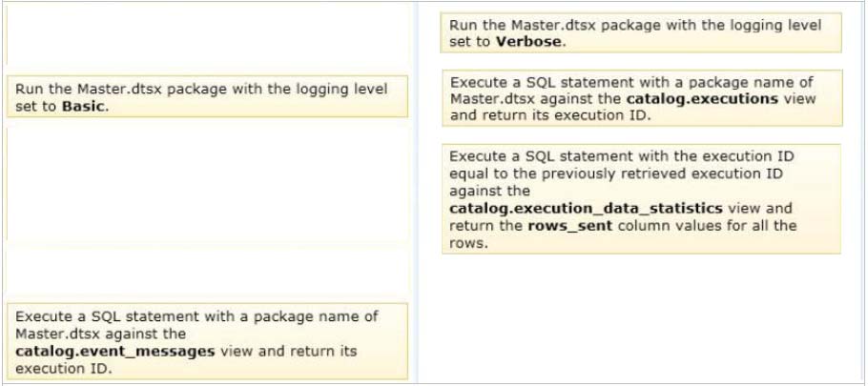Screen dimensions: 868x386
Task: Click the bold word Verbose
Action: tap(528, 42)
